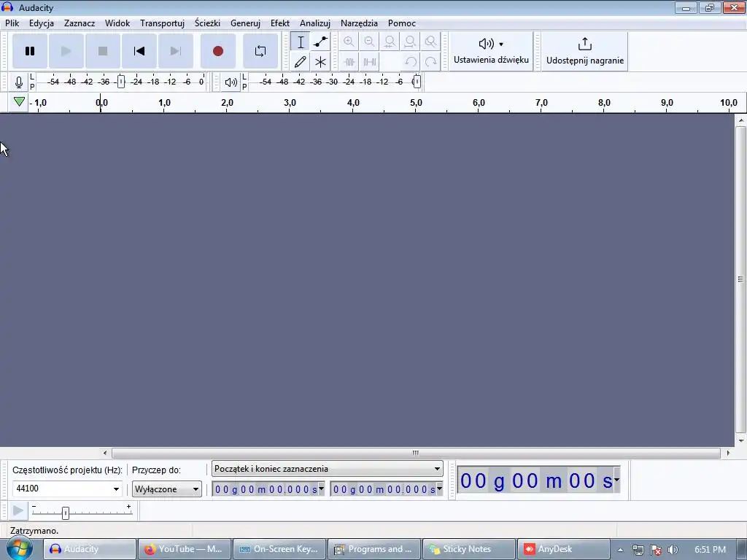Switch to YouTube Firefox taskbar window

tap(185, 549)
